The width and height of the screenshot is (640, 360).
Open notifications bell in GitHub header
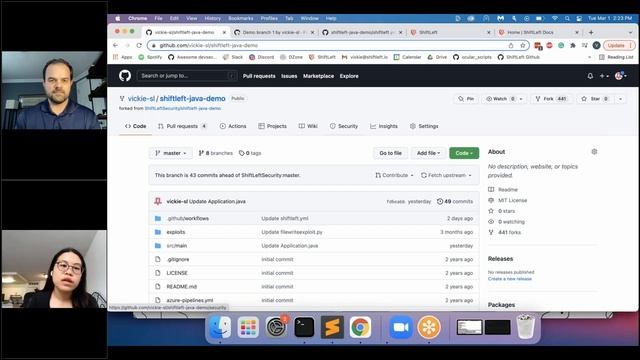[590, 76]
